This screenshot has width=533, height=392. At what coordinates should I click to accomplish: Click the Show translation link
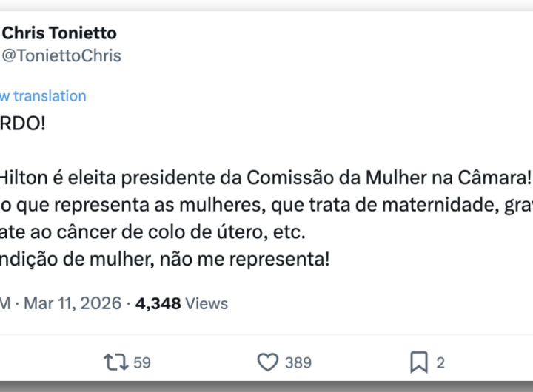pyautogui.click(x=43, y=95)
